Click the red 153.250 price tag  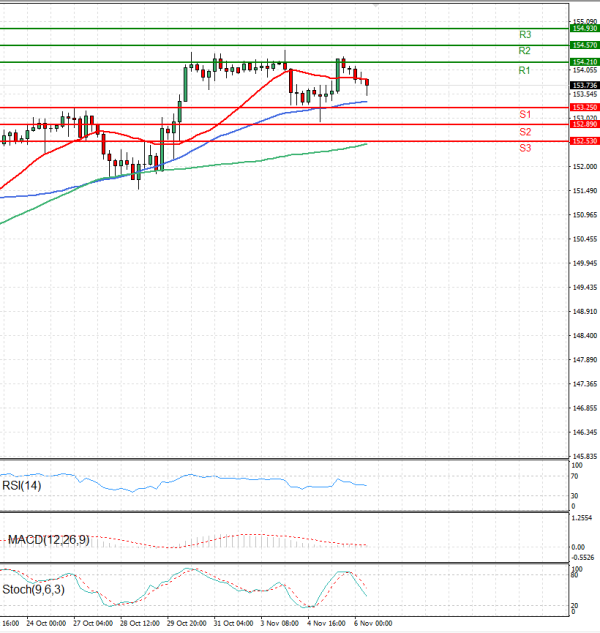584,107
